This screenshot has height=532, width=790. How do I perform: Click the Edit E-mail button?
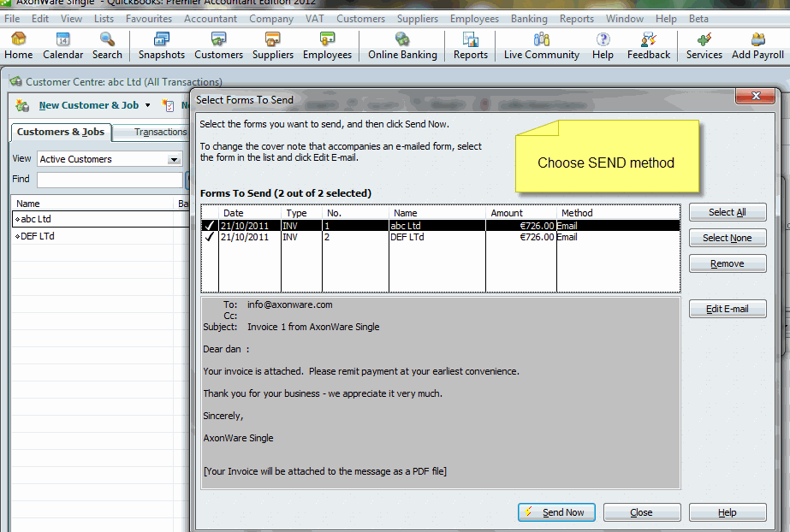(728, 309)
